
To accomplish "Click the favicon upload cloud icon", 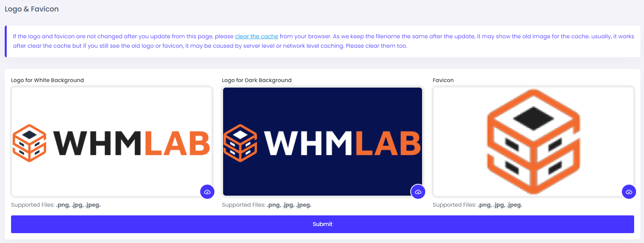I will tap(629, 192).
